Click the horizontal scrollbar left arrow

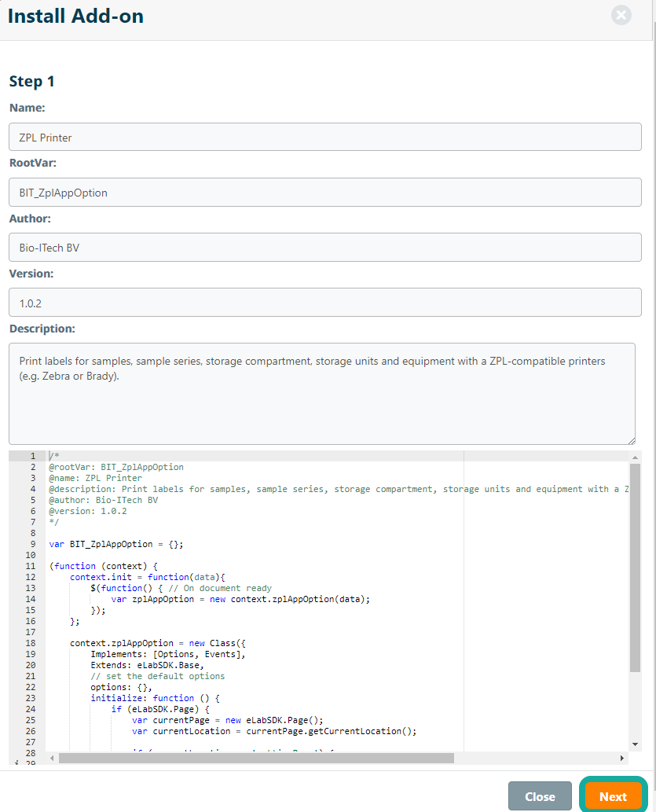(52, 758)
